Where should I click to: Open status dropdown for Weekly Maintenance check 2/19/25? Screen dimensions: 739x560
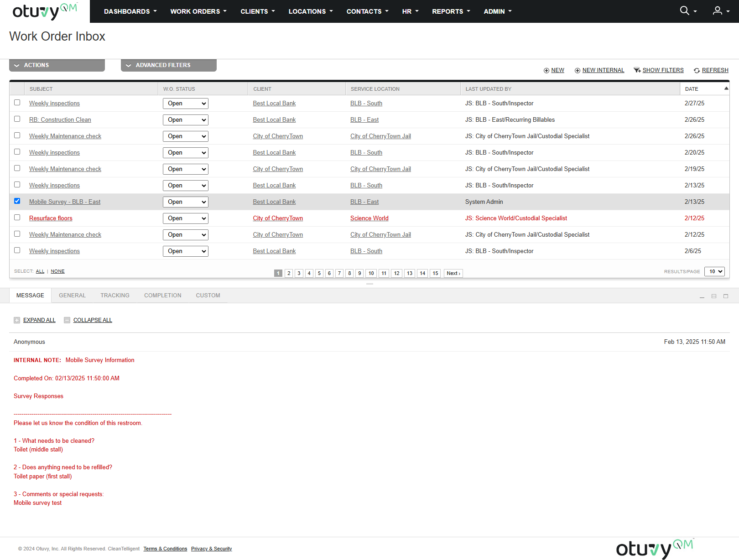tap(186, 169)
